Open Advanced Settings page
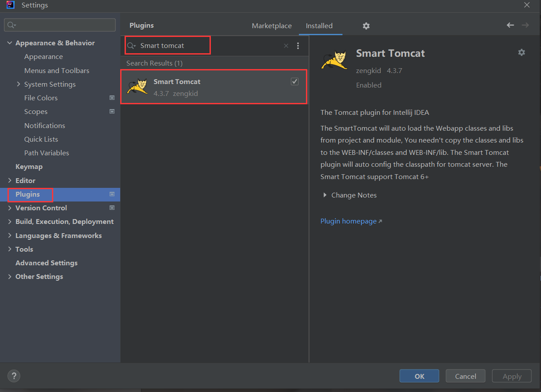This screenshot has height=392, width=541. (46, 263)
